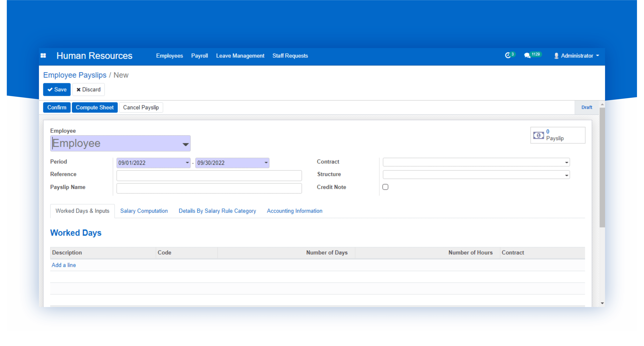Expand the Employee dropdown arrow
644x346 pixels.
[186, 144]
